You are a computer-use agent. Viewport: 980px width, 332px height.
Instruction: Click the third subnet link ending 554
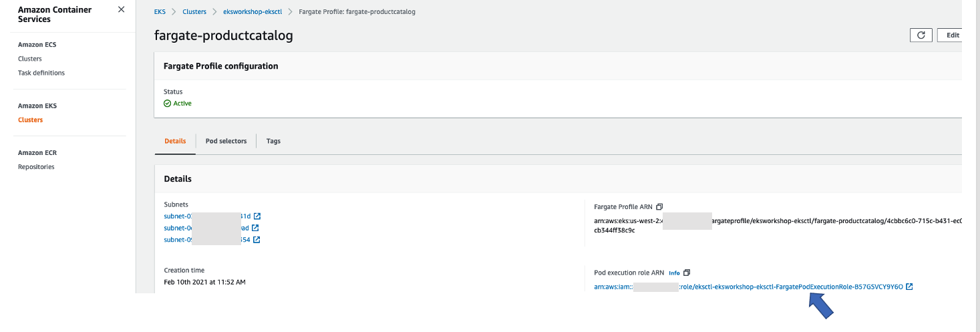pyautogui.click(x=207, y=240)
